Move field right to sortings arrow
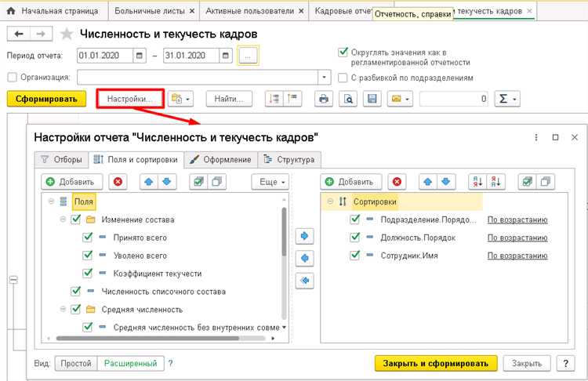The height and width of the screenshot is (381, 588). (x=304, y=236)
